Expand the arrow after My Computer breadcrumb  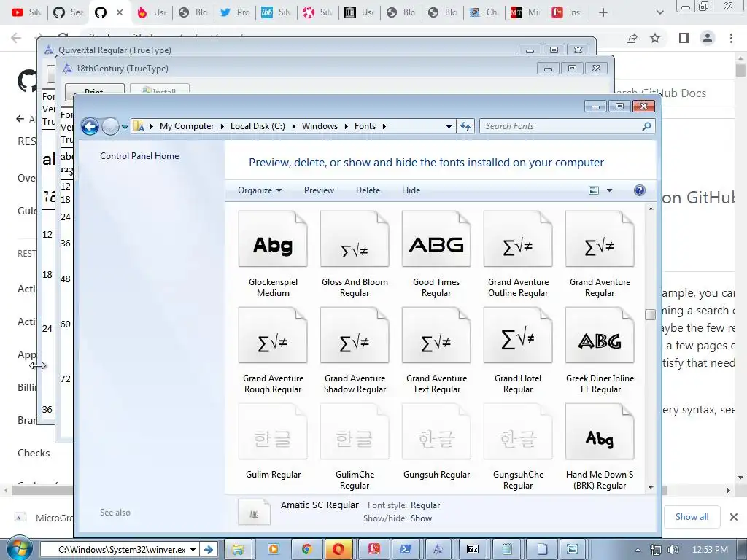(x=222, y=126)
